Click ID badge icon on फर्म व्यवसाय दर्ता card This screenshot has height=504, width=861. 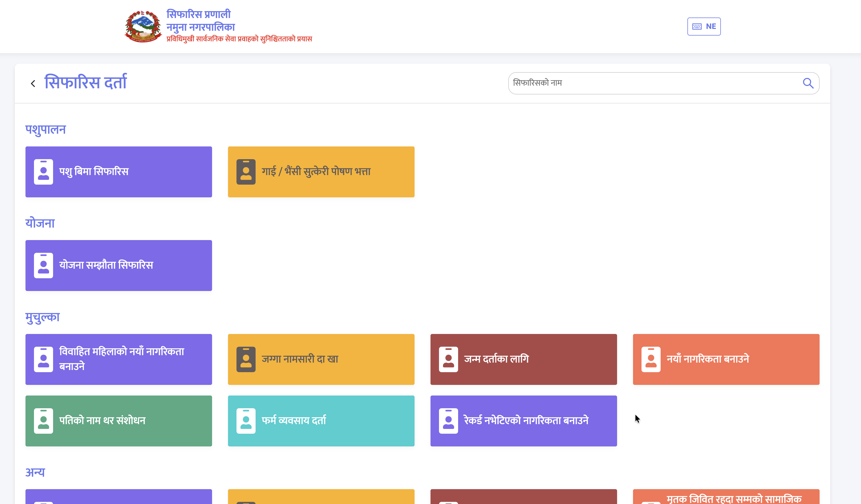click(x=246, y=421)
